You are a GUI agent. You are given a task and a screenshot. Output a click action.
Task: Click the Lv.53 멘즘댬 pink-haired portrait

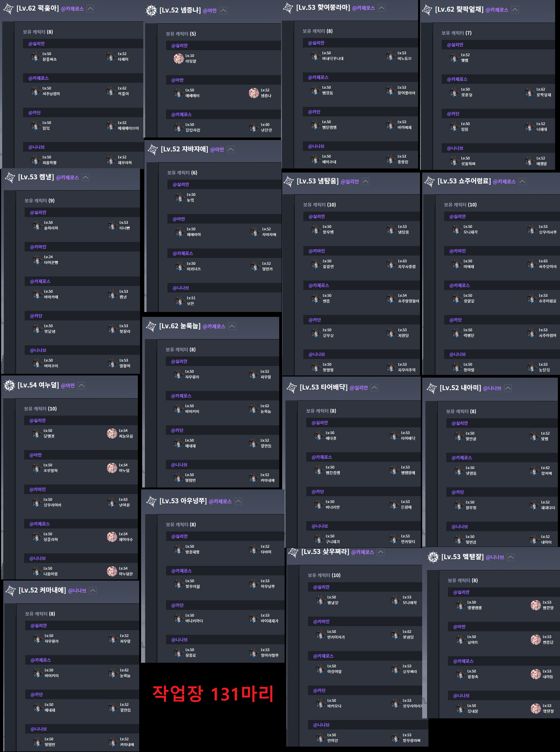[536, 639]
